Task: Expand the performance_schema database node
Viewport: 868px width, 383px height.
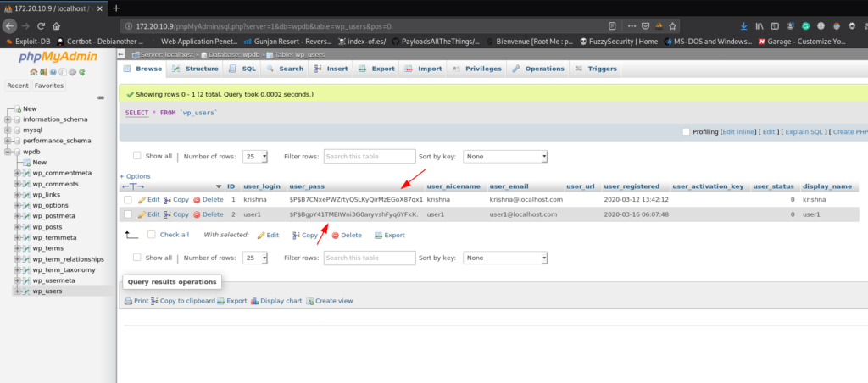Action: [x=8, y=141]
